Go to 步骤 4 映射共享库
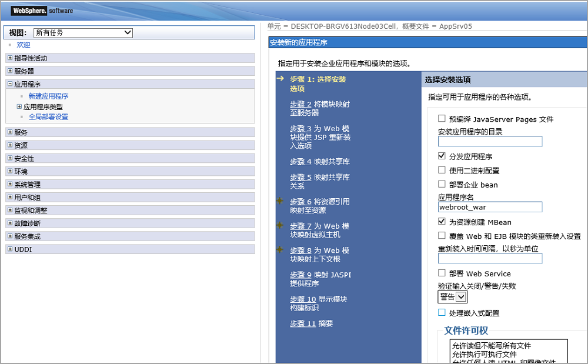This screenshot has width=588, height=364. 300,161
